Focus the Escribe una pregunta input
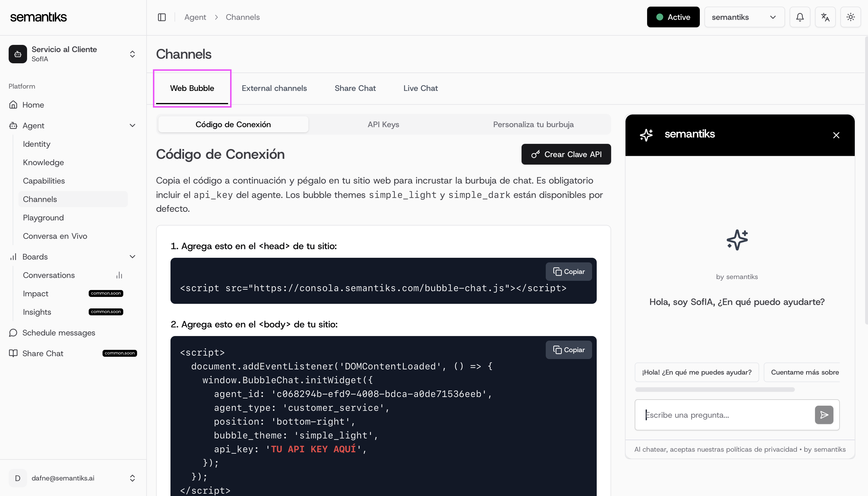The height and width of the screenshot is (496, 868). coord(726,415)
